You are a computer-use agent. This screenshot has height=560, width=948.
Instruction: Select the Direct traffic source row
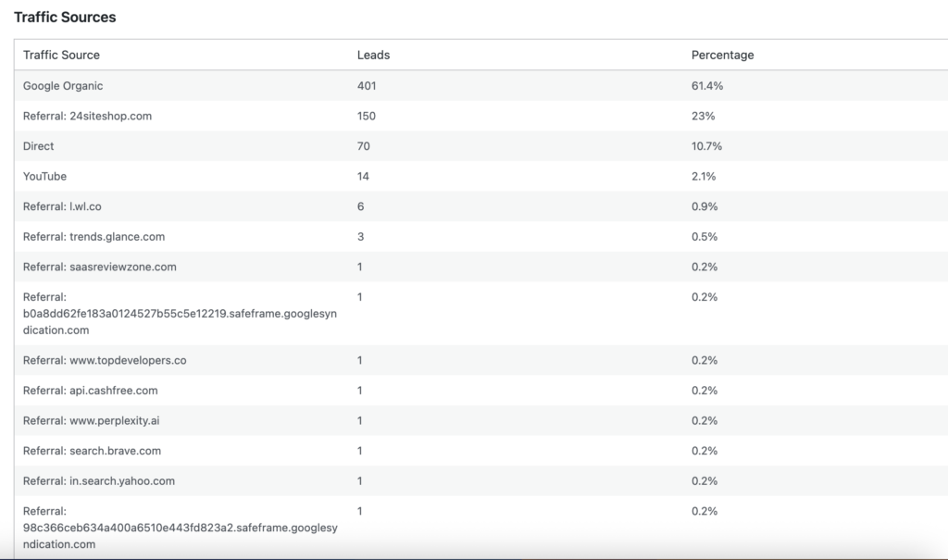tap(39, 146)
